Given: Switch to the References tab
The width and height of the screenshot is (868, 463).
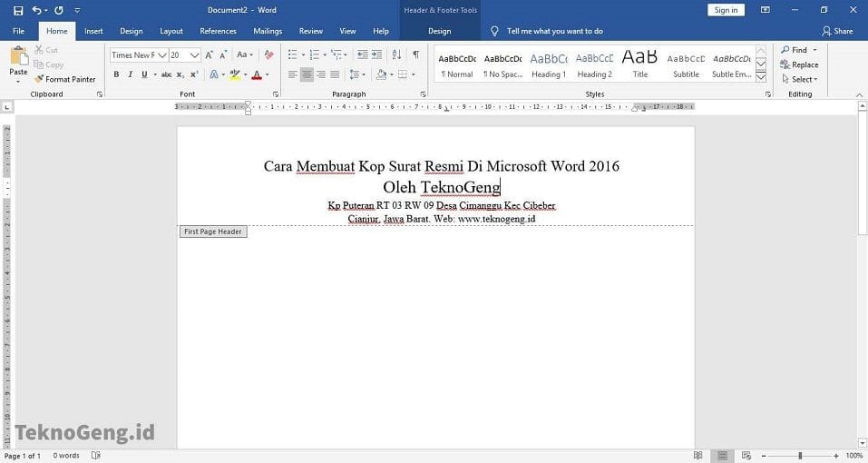Looking at the screenshot, I should (218, 31).
